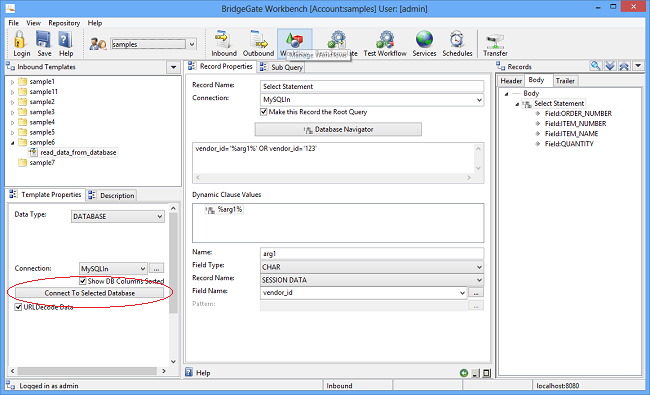Open the Record Name SESSION DATA dropdown
The height and width of the screenshot is (395, 650).
(x=479, y=280)
